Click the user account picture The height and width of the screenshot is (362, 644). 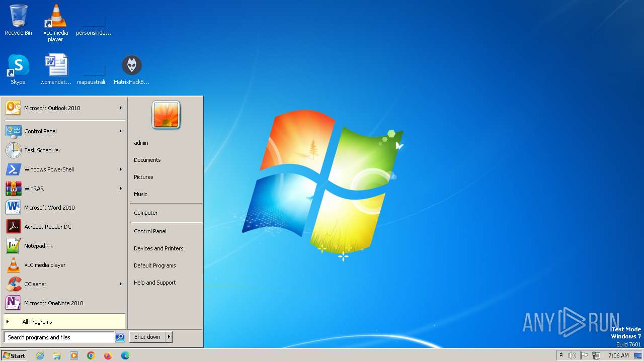(166, 115)
